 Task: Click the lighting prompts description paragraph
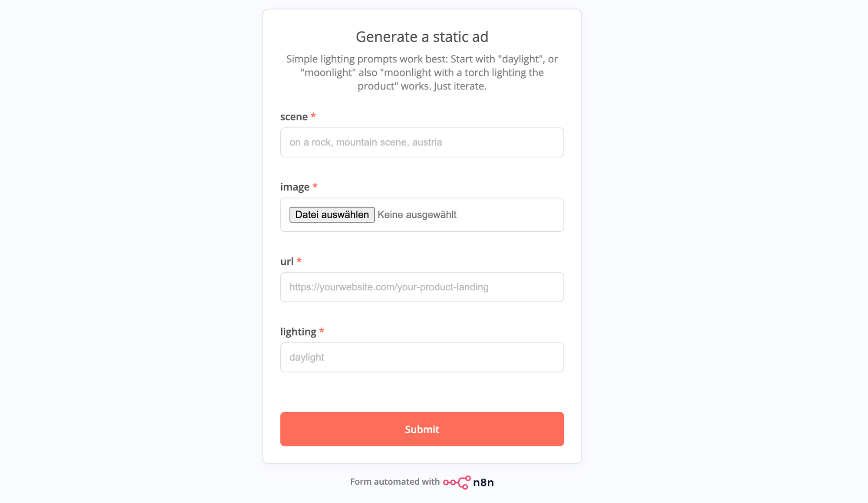click(x=422, y=72)
